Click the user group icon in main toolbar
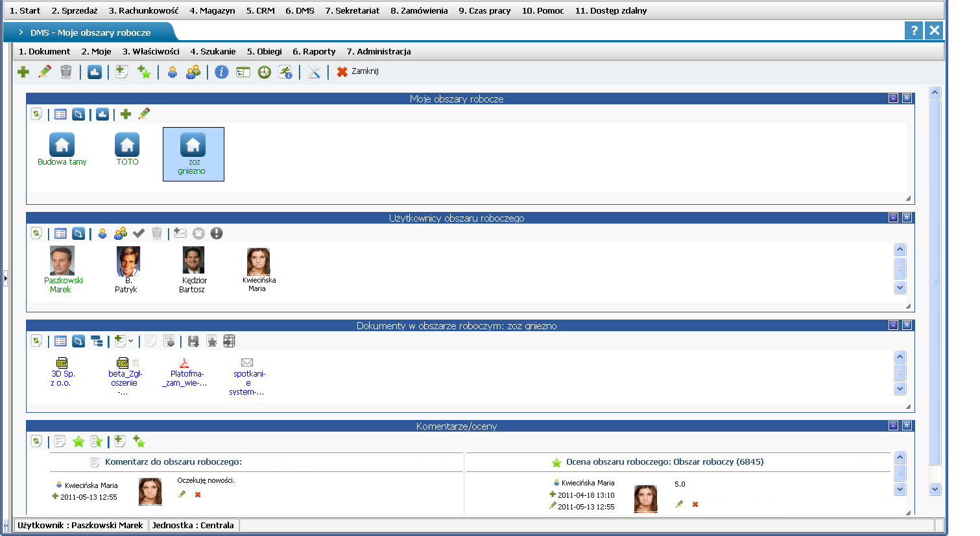Image resolution: width=980 pixels, height=536 pixels. click(193, 72)
